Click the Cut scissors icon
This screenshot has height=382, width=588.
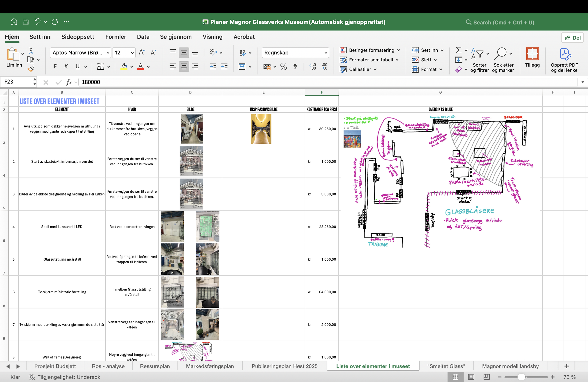(31, 50)
